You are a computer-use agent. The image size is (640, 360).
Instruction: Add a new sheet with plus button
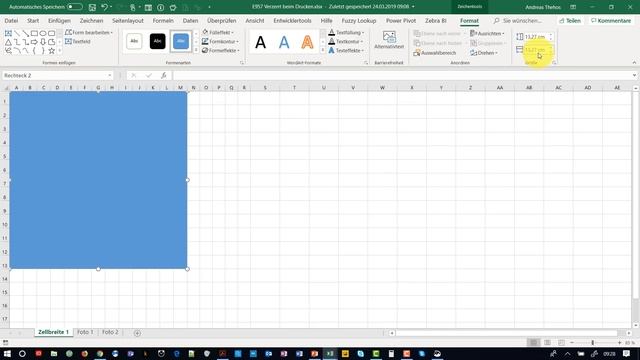tap(137, 333)
